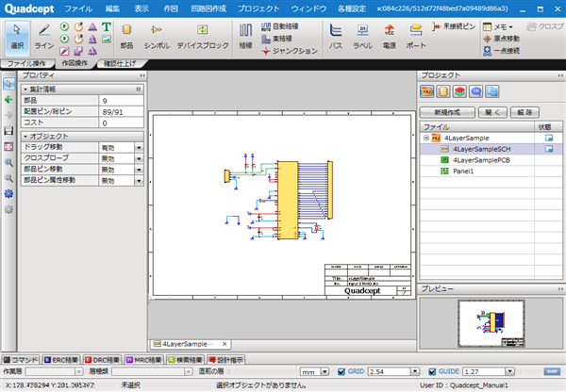This screenshot has height=392, width=566.
Task: Open the GUIDE value 1.27 dropdown
Action: pyautogui.click(x=509, y=371)
